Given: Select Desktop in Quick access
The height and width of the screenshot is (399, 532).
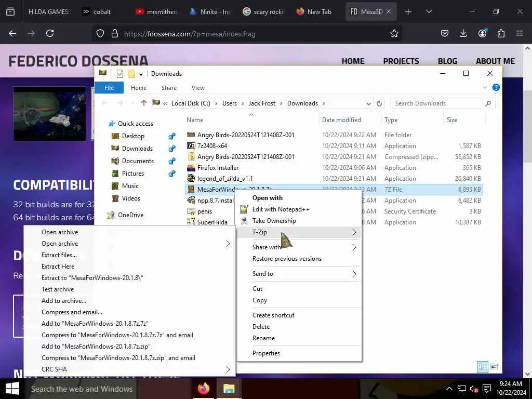Looking at the screenshot, I should click(132, 136).
